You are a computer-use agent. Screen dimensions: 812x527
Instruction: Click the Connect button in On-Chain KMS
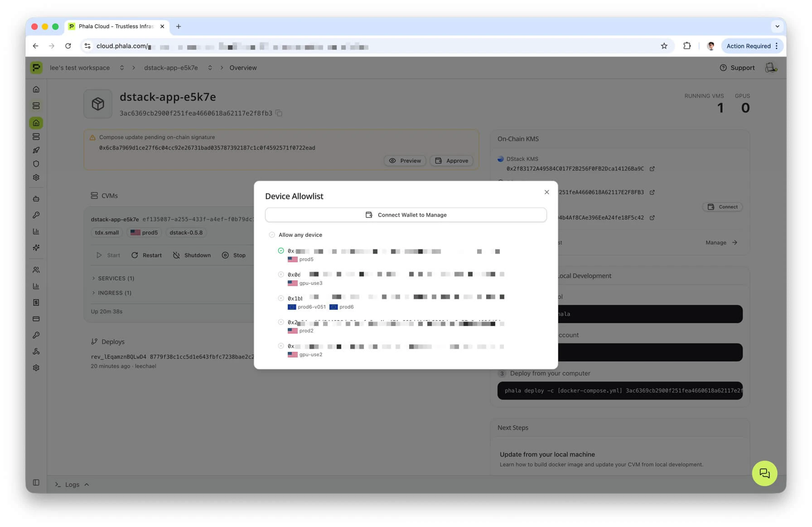(722, 207)
